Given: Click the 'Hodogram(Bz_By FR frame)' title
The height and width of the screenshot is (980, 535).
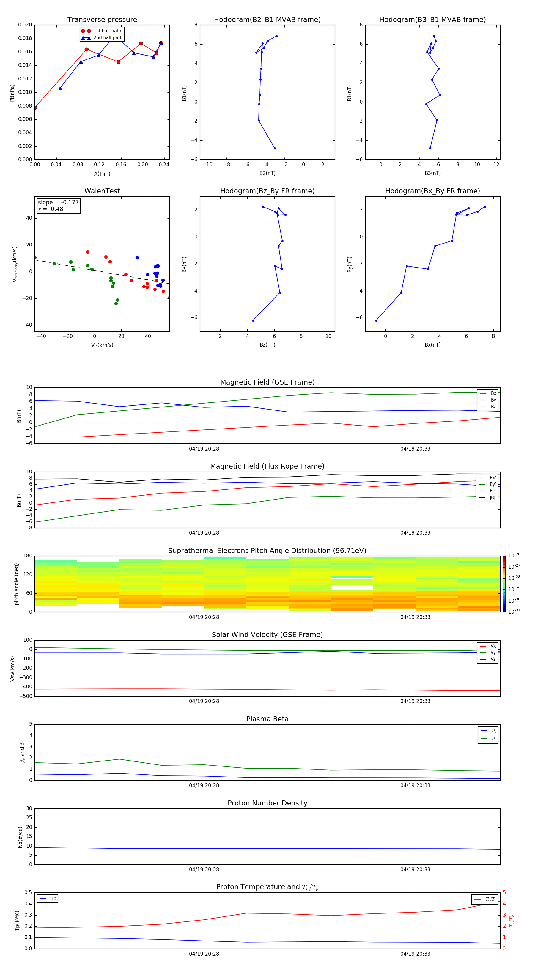Looking at the screenshot, I should click(x=267, y=191).
